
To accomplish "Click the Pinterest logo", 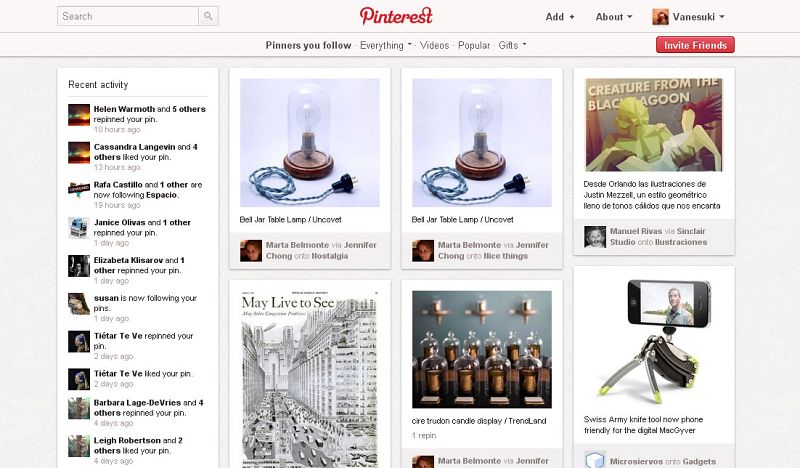I will click(x=396, y=16).
